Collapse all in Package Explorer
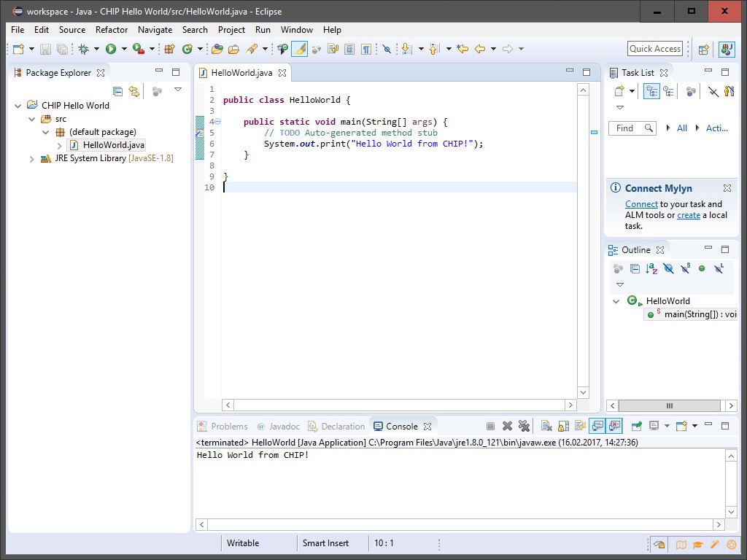This screenshot has width=747, height=560. click(118, 91)
